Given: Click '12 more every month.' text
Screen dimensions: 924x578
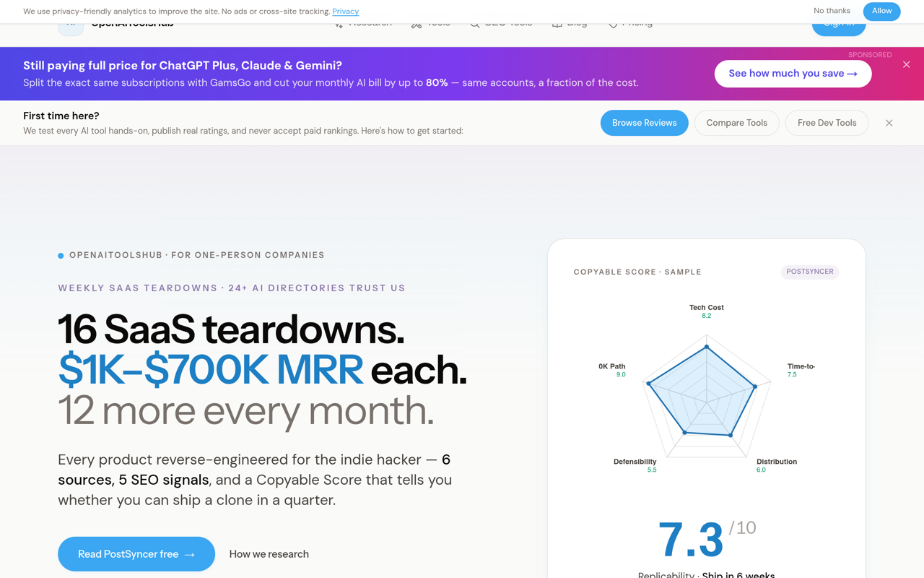Looking at the screenshot, I should pos(246,410).
